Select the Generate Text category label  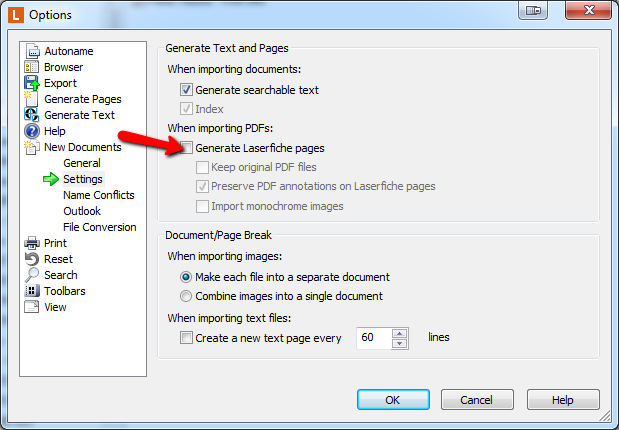tap(79, 115)
